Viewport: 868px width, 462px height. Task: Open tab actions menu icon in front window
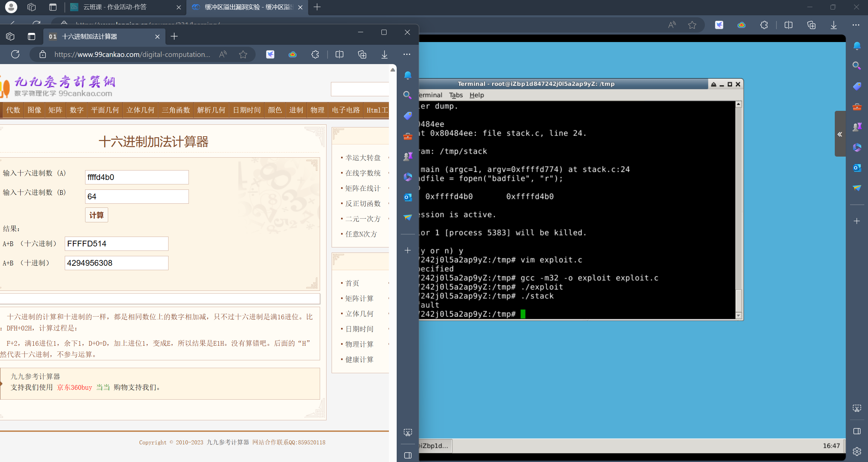pos(31,36)
